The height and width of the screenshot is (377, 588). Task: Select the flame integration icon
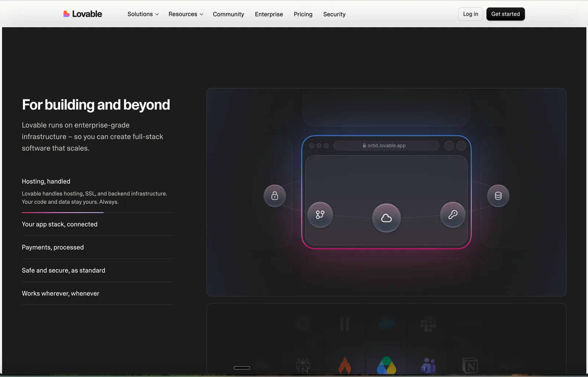(345, 365)
